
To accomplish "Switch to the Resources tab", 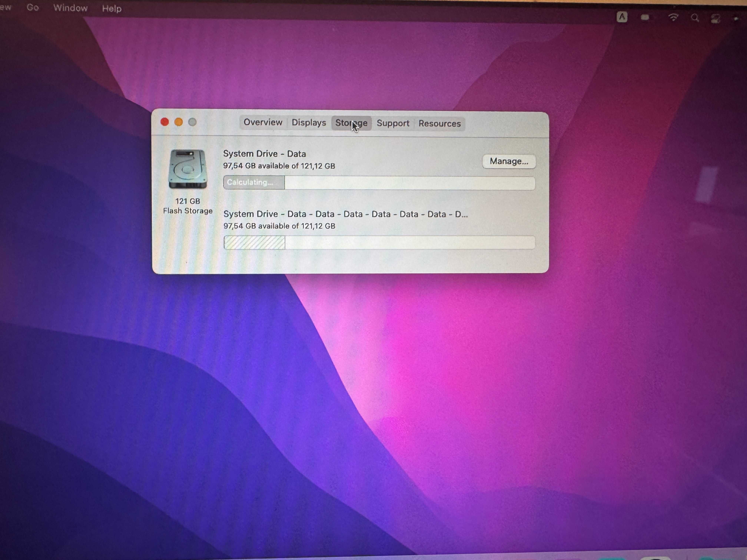I will tap(439, 124).
